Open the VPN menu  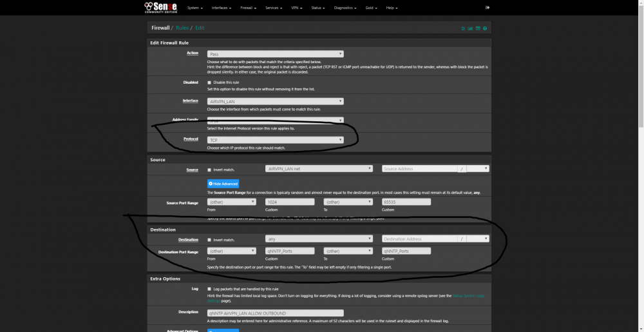click(296, 8)
